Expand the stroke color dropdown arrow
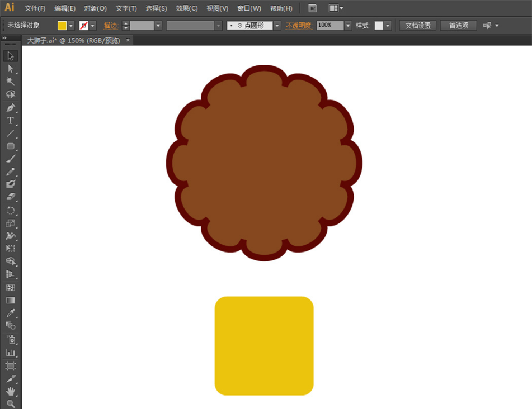The width and height of the screenshot is (532, 409). (x=93, y=26)
